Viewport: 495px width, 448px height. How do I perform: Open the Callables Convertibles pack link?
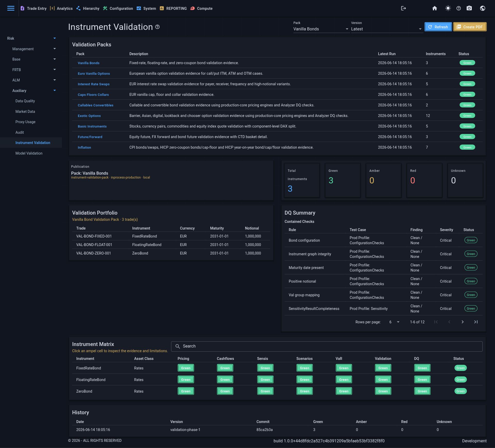click(x=96, y=105)
